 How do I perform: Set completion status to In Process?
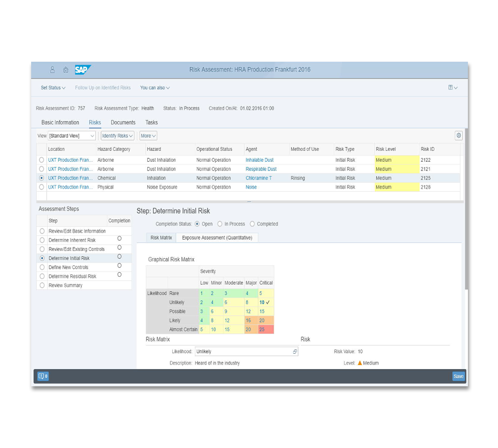pos(220,224)
